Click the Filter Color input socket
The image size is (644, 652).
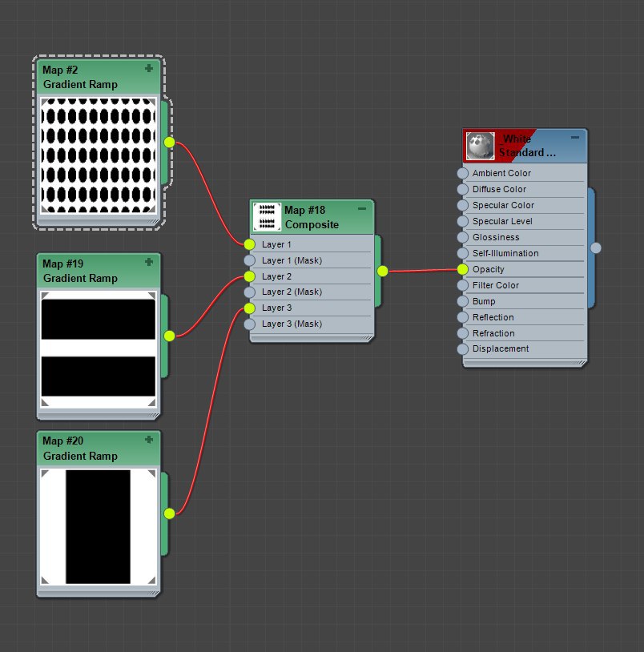click(463, 285)
